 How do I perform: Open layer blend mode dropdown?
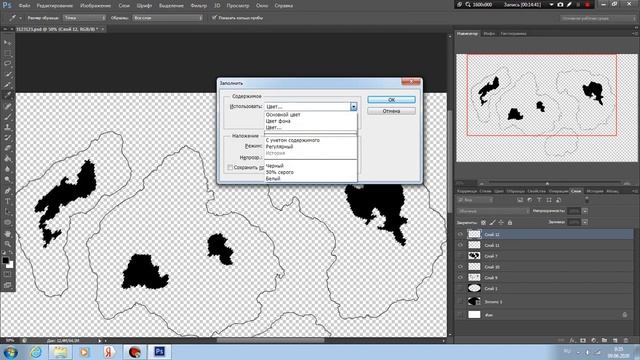tap(493, 211)
